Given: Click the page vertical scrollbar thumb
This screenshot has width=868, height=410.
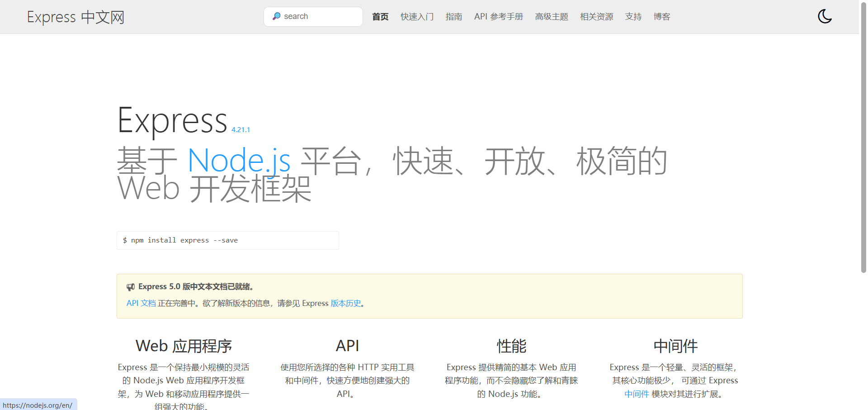Looking at the screenshot, I should pos(863,138).
